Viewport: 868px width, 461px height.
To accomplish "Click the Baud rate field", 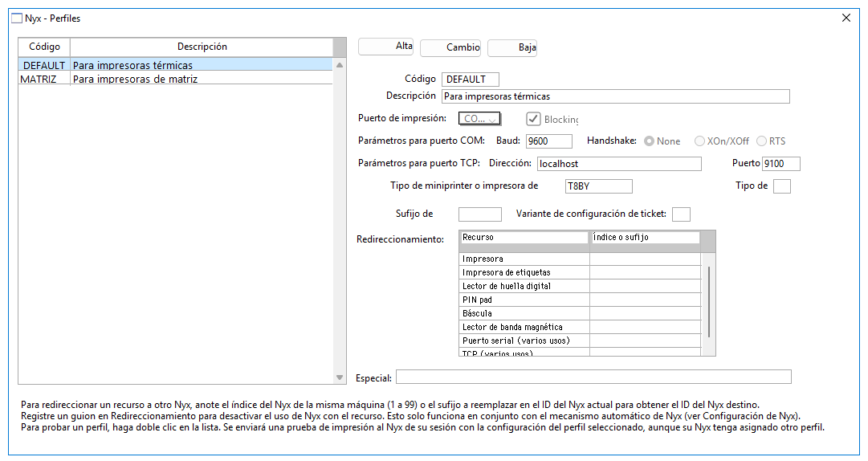I will [x=548, y=141].
